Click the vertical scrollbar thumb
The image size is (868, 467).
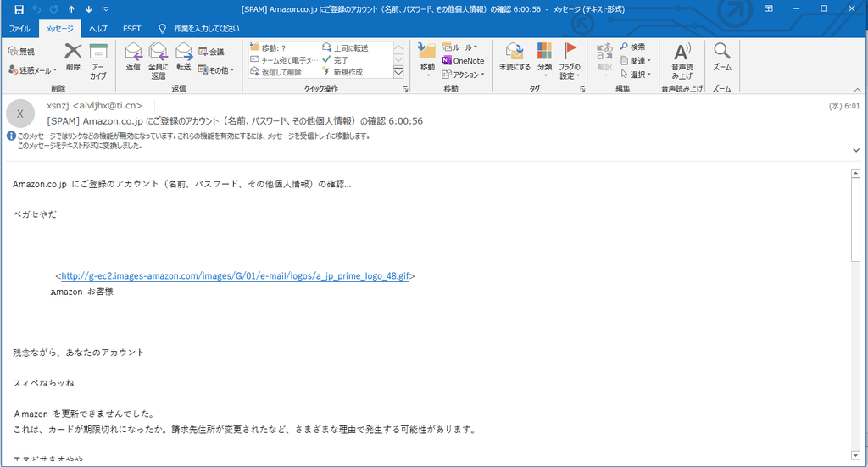[856, 220]
